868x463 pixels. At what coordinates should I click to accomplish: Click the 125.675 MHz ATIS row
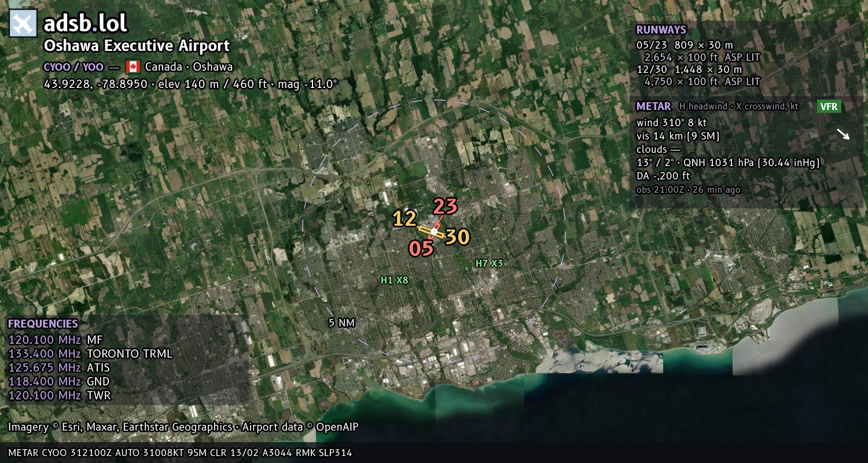pos(59,368)
